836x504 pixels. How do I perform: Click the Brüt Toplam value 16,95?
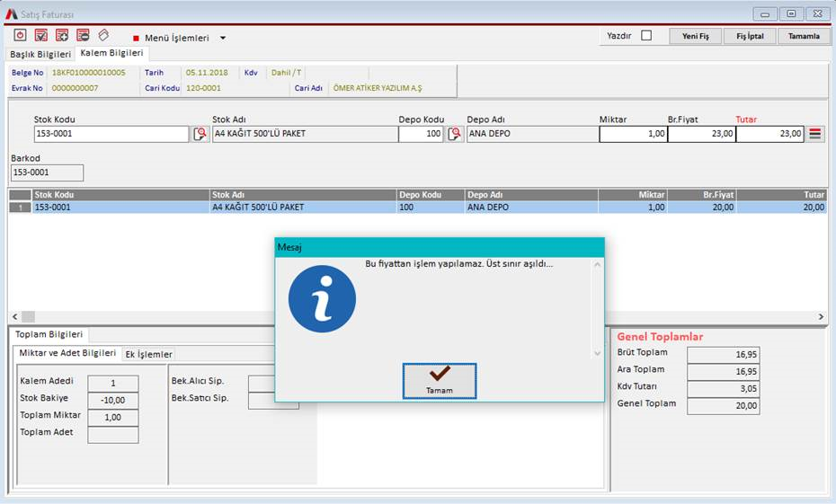point(723,355)
